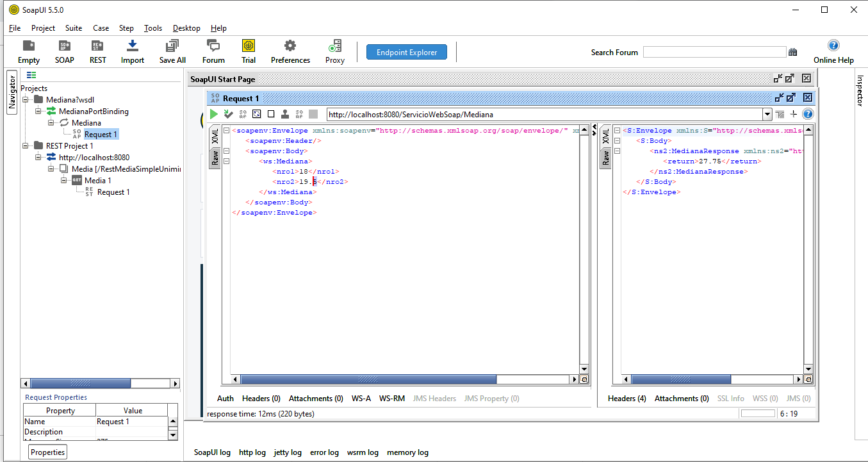Select the REST Request 1 tree item

(x=113, y=192)
